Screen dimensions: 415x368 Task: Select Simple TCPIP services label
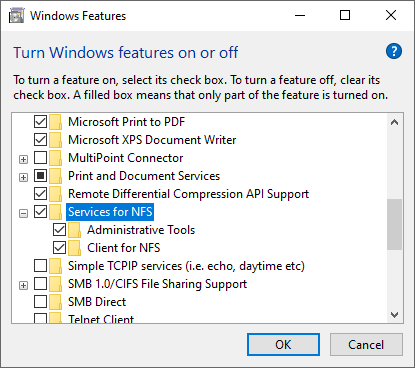[x=186, y=266]
